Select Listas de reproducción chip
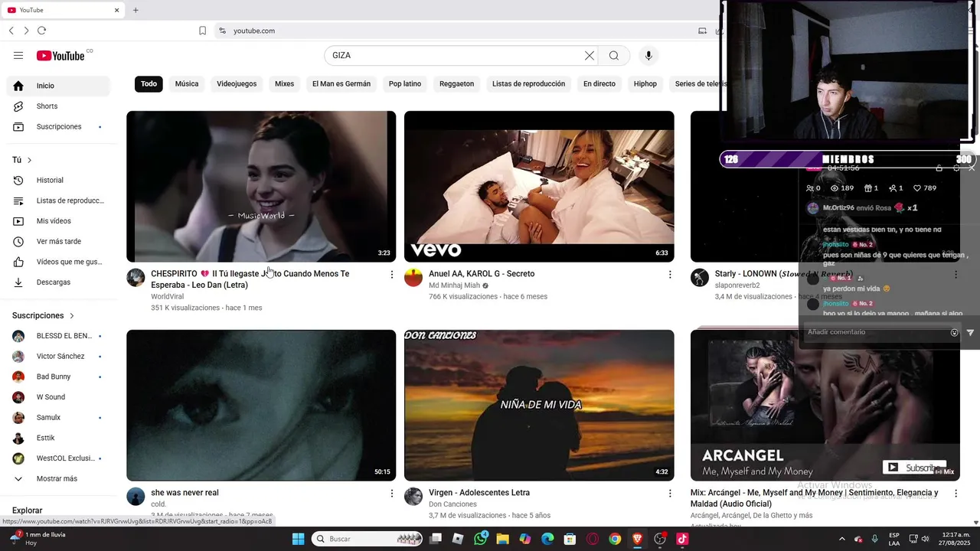Screen dimensions: 980x551 click(528, 84)
